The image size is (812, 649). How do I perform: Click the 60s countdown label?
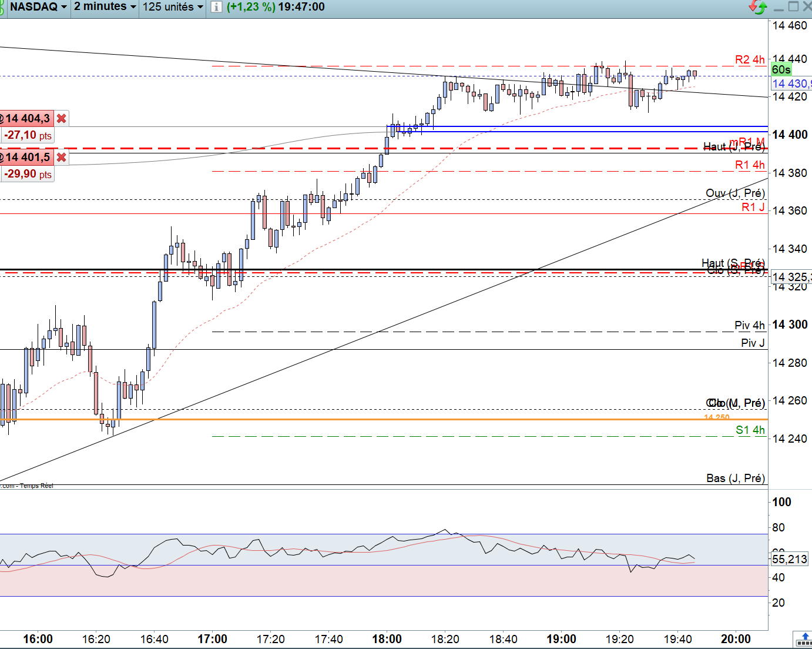pyautogui.click(x=781, y=70)
